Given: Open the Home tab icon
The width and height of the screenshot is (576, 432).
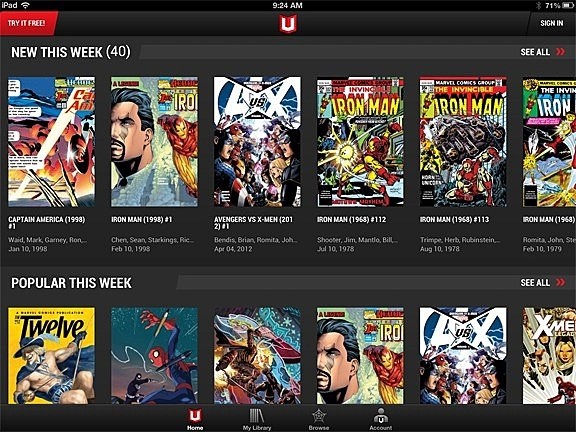Looking at the screenshot, I should [x=195, y=416].
